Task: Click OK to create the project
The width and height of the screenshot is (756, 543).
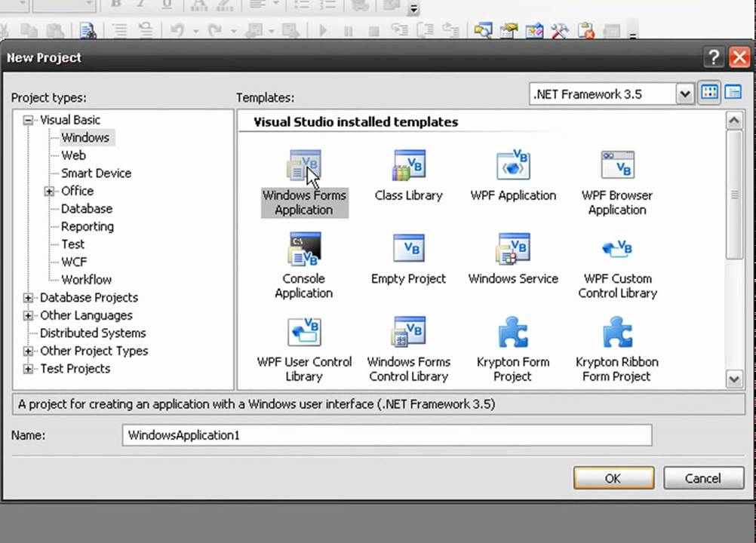Action: click(x=613, y=478)
